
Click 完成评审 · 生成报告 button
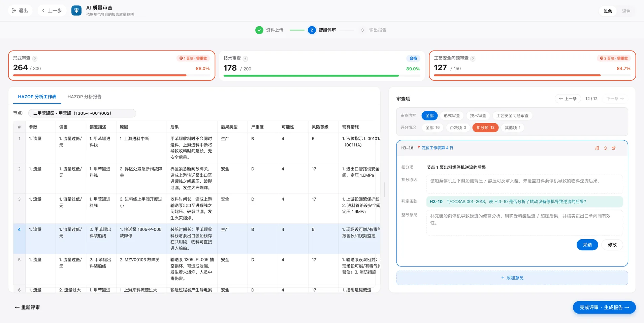pyautogui.click(x=604, y=308)
